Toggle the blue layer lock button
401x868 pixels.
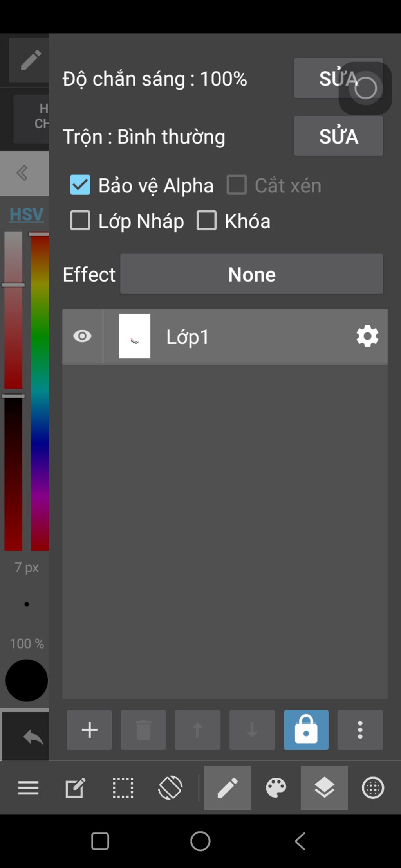tap(306, 730)
